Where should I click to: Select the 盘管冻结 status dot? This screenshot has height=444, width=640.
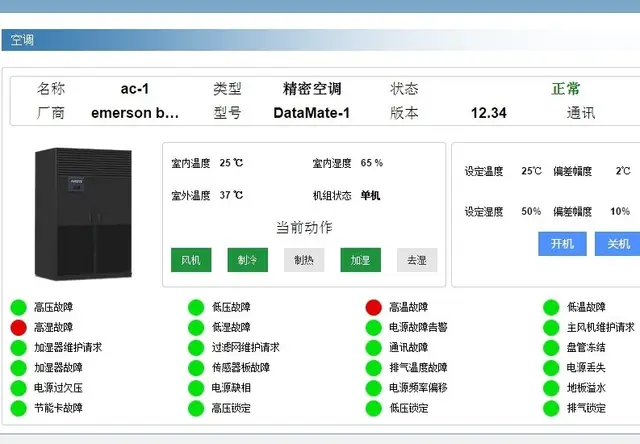(551, 348)
